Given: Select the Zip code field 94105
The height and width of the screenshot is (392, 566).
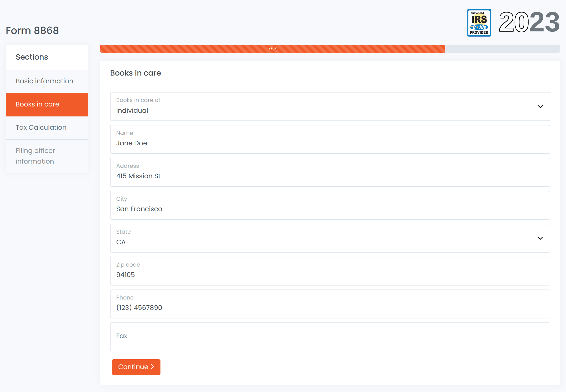Looking at the screenshot, I should pyautogui.click(x=330, y=271).
